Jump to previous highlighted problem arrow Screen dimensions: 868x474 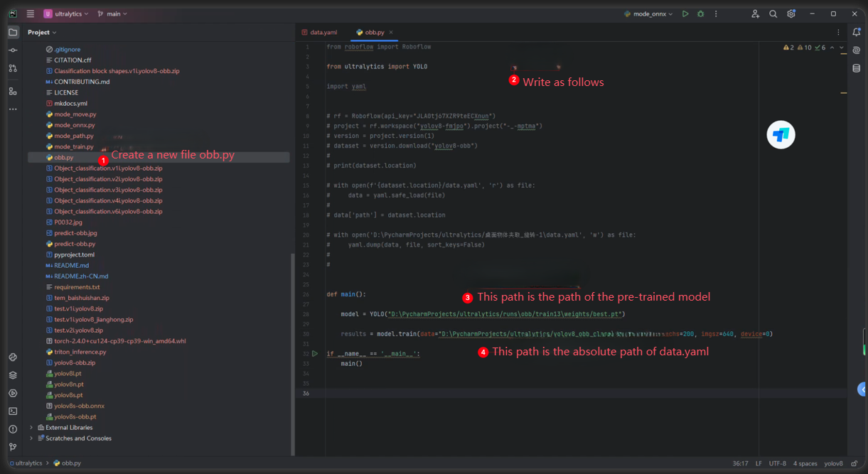(832, 48)
